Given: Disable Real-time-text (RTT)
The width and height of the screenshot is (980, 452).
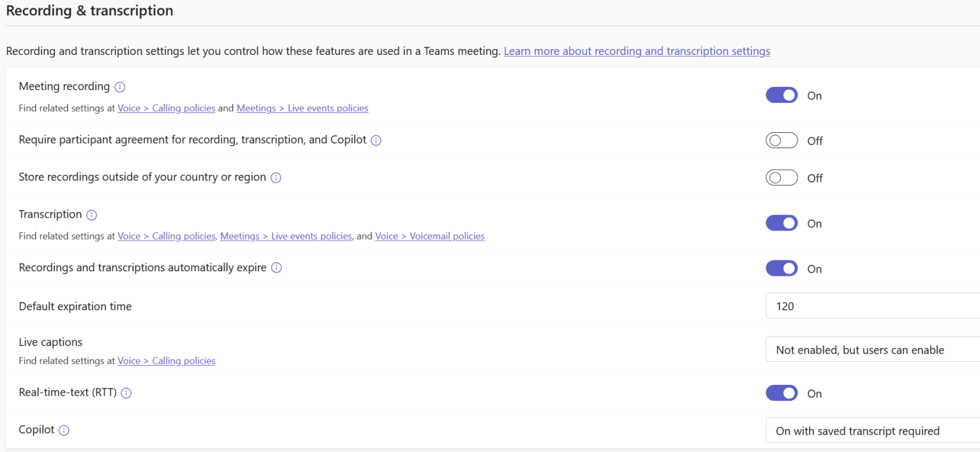Looking at the screenshot, I should 782,393.
